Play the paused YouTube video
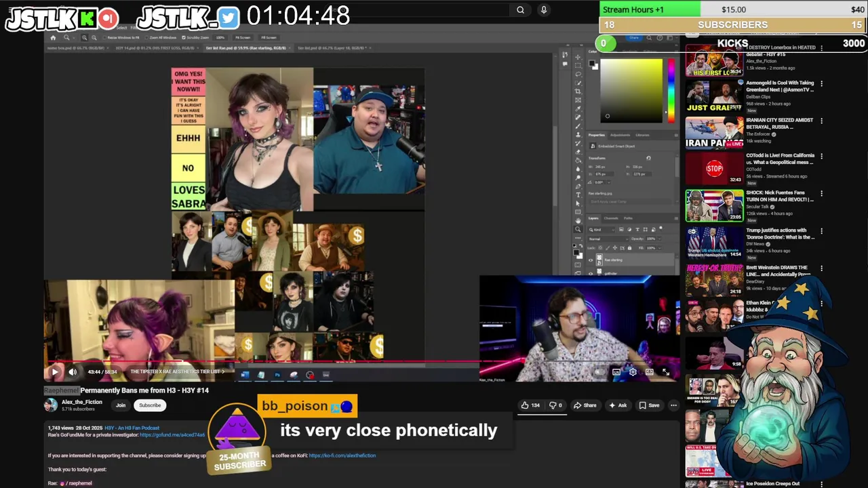This screenshot has width=868, height=488. point(55,371)
